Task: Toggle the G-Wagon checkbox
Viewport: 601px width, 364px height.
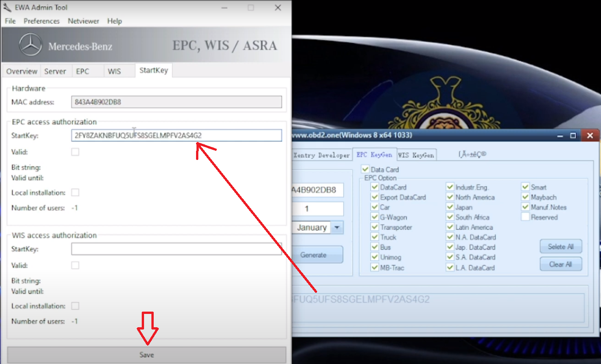Action: (x=375, y=217)
